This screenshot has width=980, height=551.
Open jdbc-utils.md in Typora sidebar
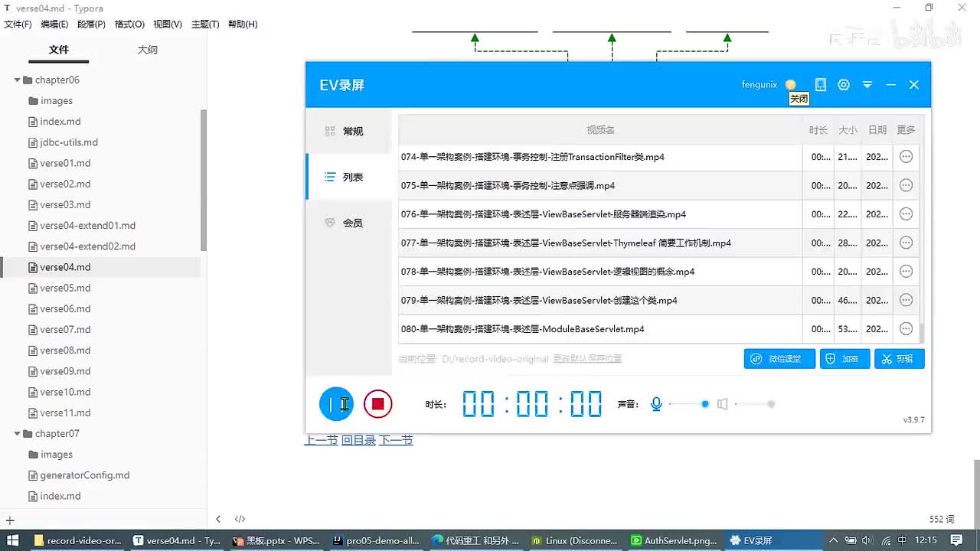click(x=69, y=142)
